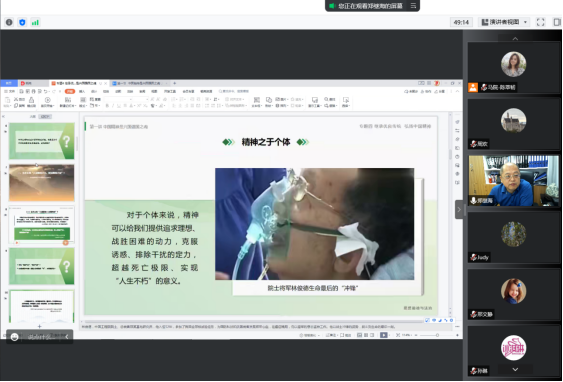Check the green network signal icon
Image resolution: width=563 pixels, height=382 pixels.
(35, 22)
